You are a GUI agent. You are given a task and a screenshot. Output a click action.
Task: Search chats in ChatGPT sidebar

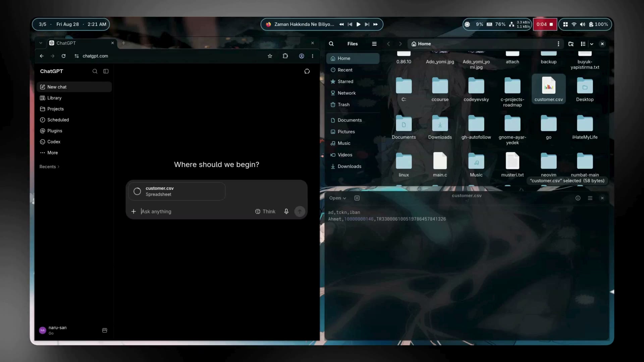(95, 71)
